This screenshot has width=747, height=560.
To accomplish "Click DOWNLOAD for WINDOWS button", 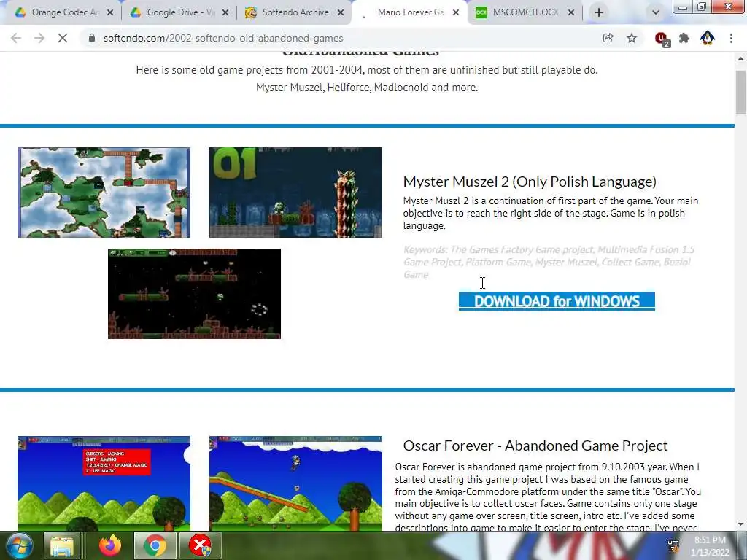I will pyautogui.click(x=557, y=301).
